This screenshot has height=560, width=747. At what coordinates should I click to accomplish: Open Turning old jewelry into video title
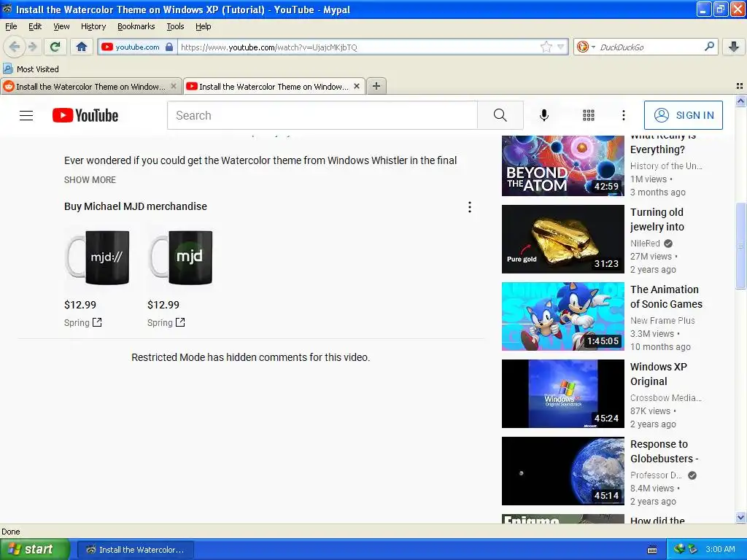pyautogui.click(x=657, y=219)
